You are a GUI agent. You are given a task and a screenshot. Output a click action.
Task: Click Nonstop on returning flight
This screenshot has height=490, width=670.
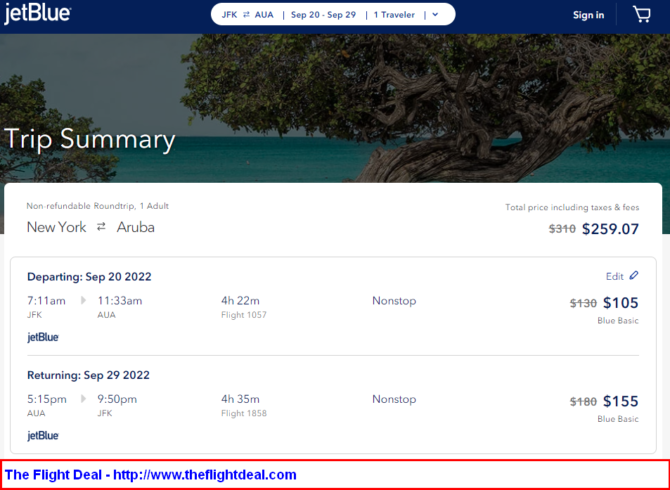coord(394,399)
